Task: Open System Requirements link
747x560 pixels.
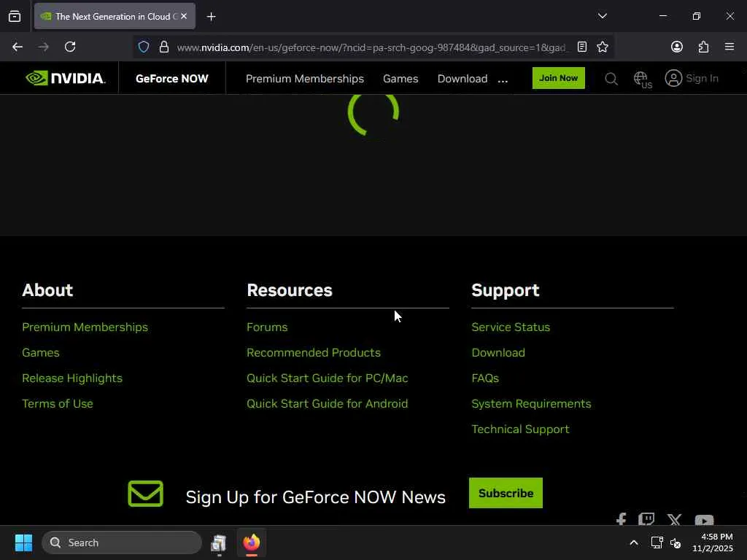Action: pos(531,403)
